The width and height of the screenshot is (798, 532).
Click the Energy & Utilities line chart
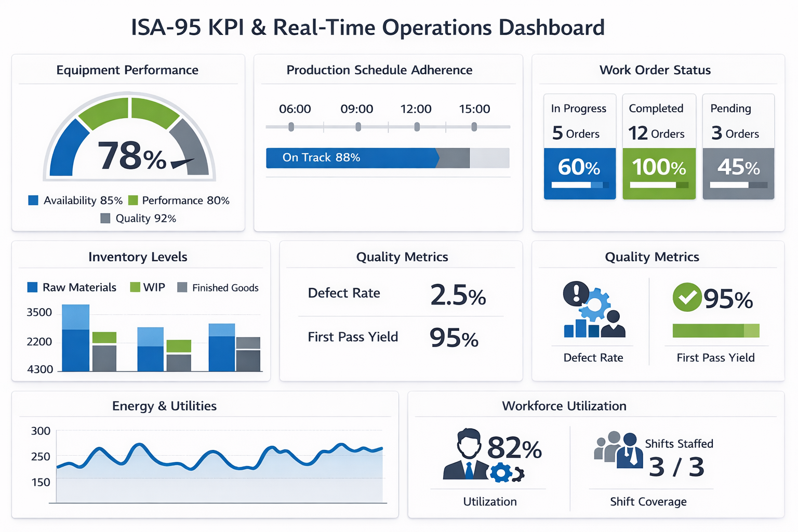pos(219,468)
